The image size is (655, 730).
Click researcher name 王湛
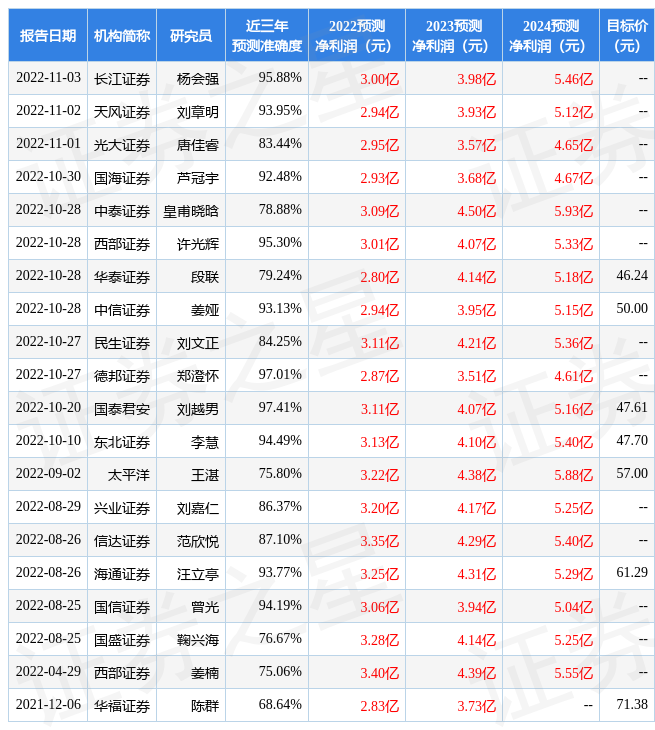click(x=205, y=475)
